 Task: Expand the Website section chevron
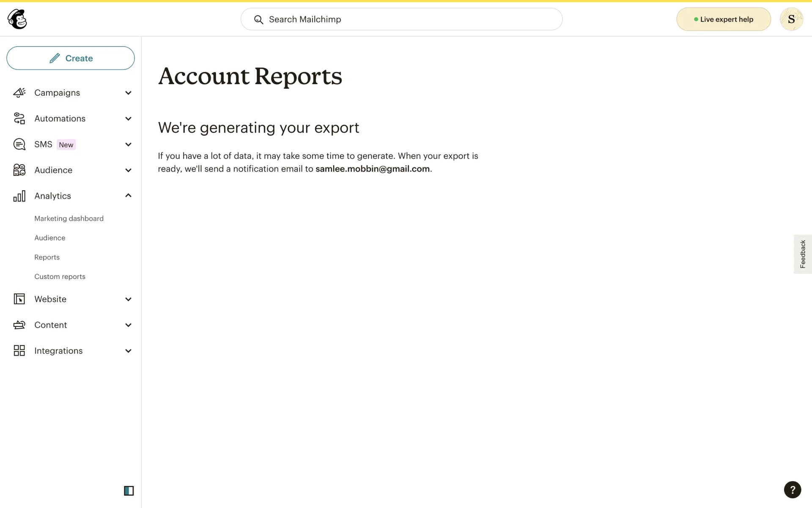coord(128,299)
